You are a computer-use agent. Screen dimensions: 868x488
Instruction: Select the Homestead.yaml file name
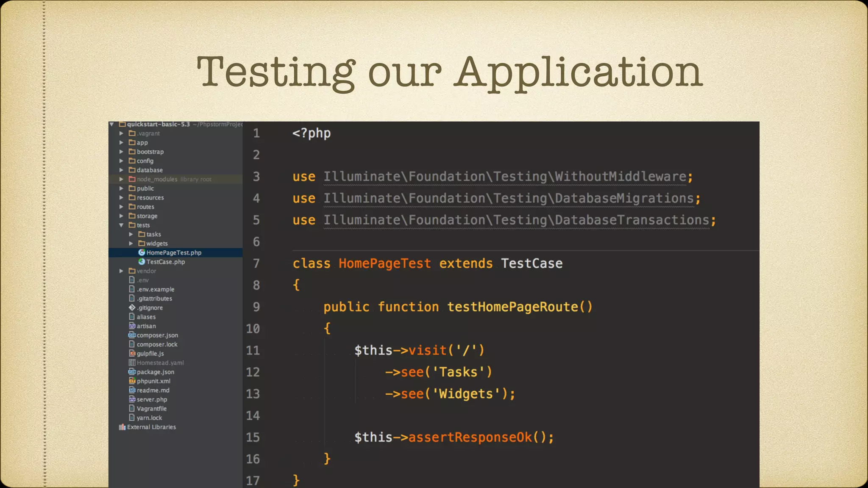[160, 363]
